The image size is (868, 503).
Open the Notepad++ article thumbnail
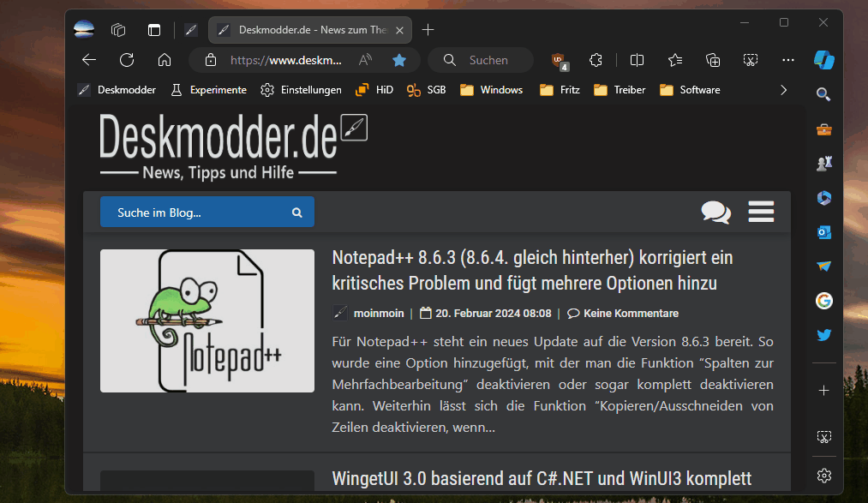coord(207,321)
